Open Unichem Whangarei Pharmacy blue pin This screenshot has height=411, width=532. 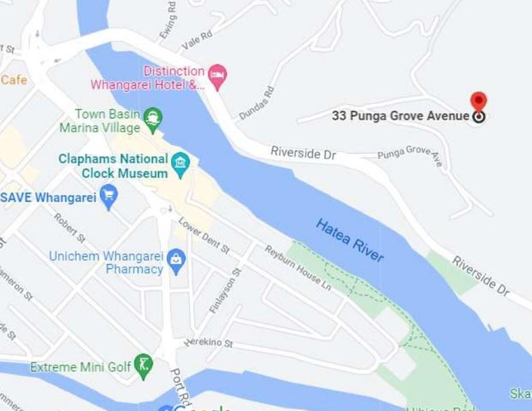pos(176,262)
